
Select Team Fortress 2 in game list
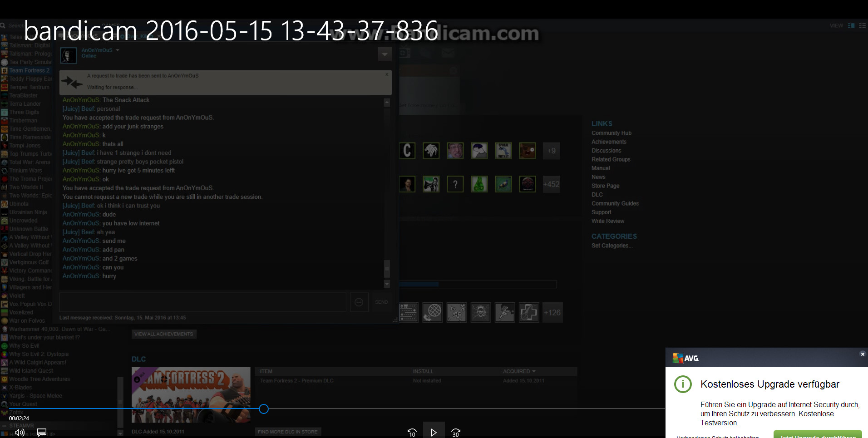[29, 70]
